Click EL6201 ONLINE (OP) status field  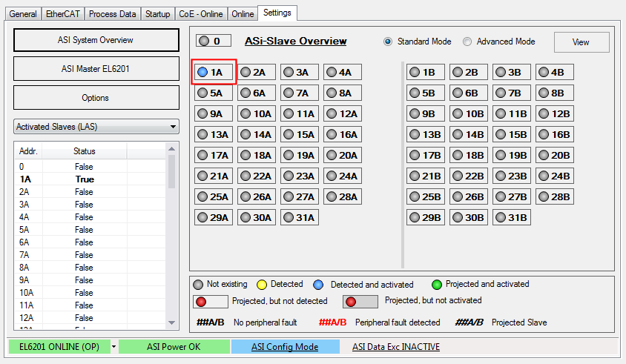coord(59,346)
